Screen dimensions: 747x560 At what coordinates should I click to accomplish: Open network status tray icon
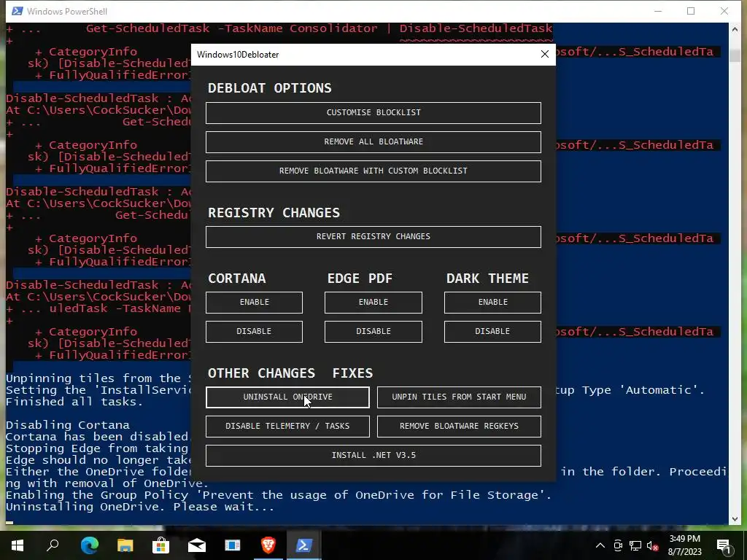pyautogui.click(x=635, y=545)
